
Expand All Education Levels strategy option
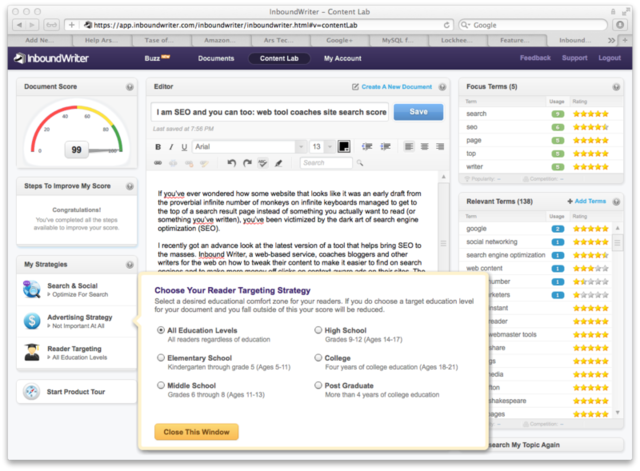pyautogui.click(x=77, y=357)
